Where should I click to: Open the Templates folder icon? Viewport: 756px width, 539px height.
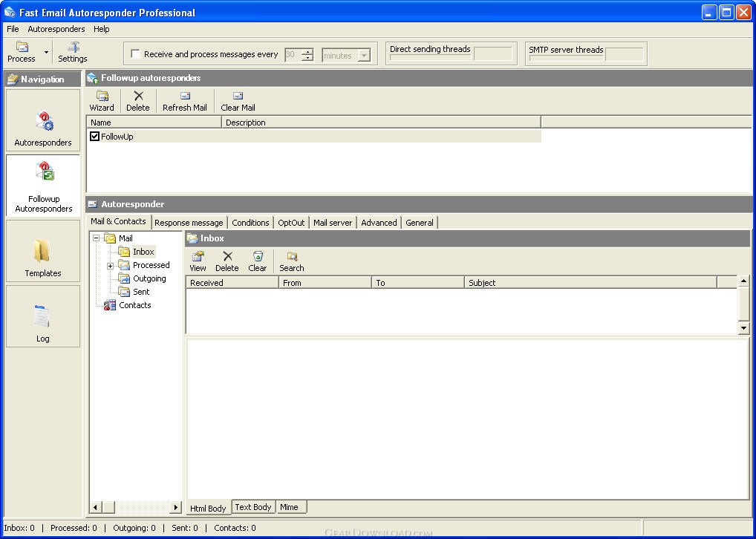tap(42, 252)
